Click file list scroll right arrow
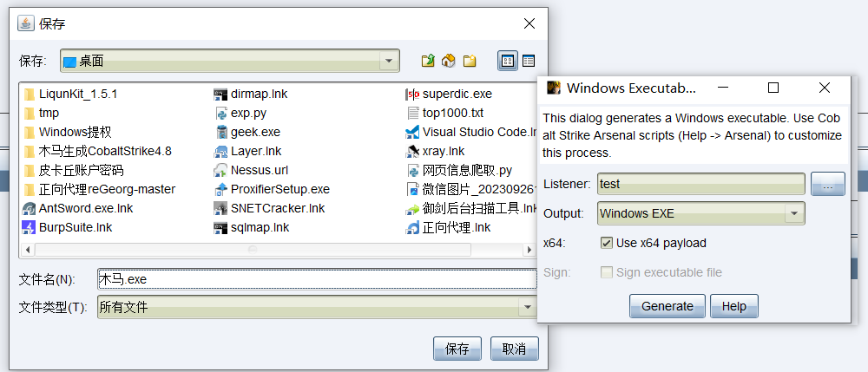868x372 pixels. (529, 250)
